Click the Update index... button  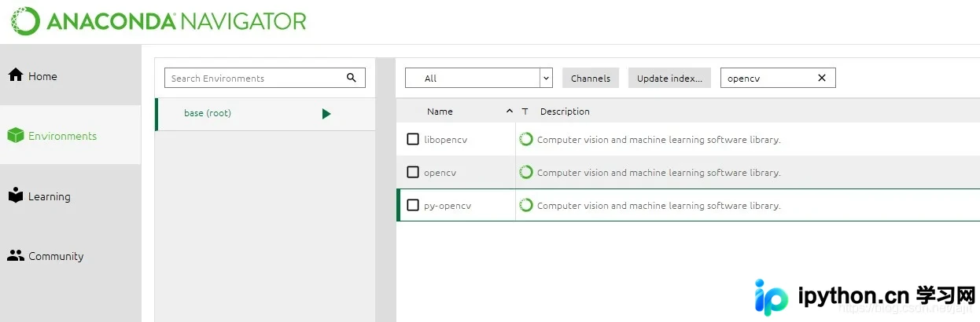pos(669,78)
